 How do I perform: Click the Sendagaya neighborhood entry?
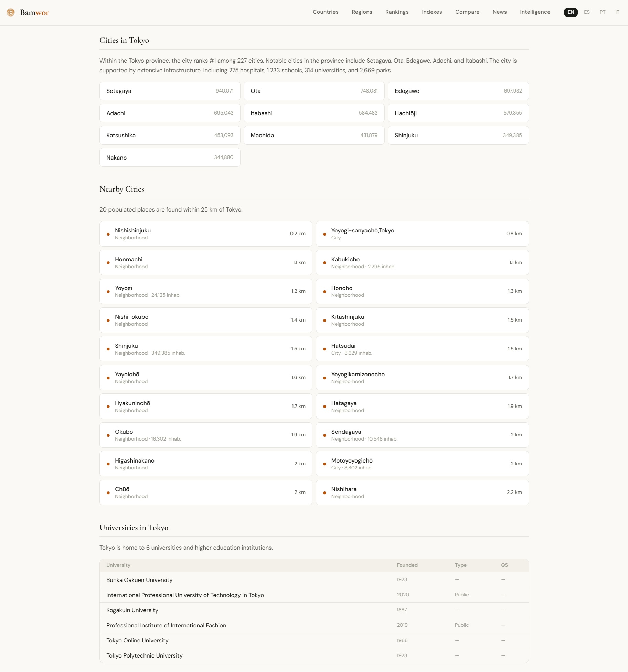point(422,435)
